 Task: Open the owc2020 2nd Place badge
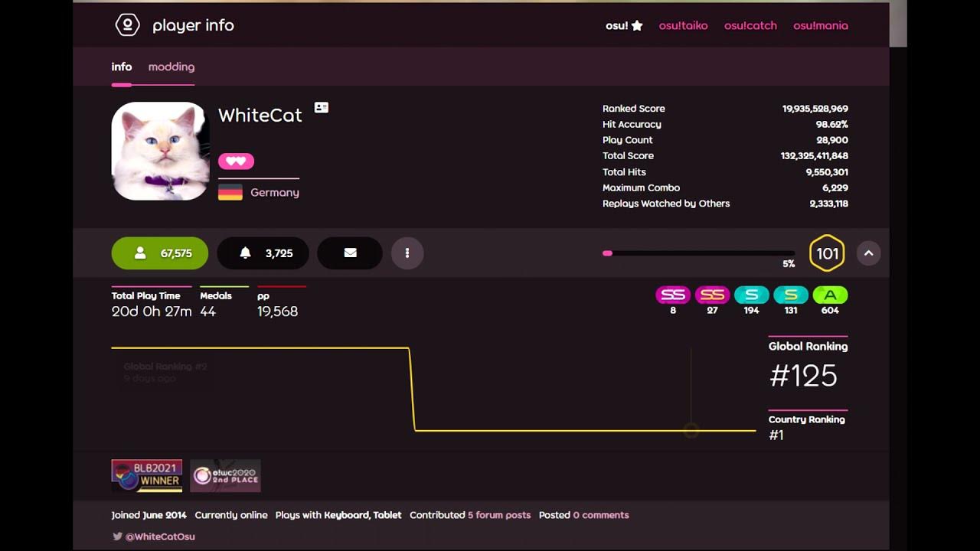[x=225, y=475]
